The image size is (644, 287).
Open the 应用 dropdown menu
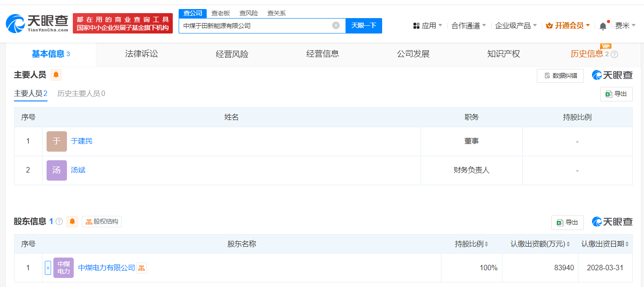coord(428,26)
